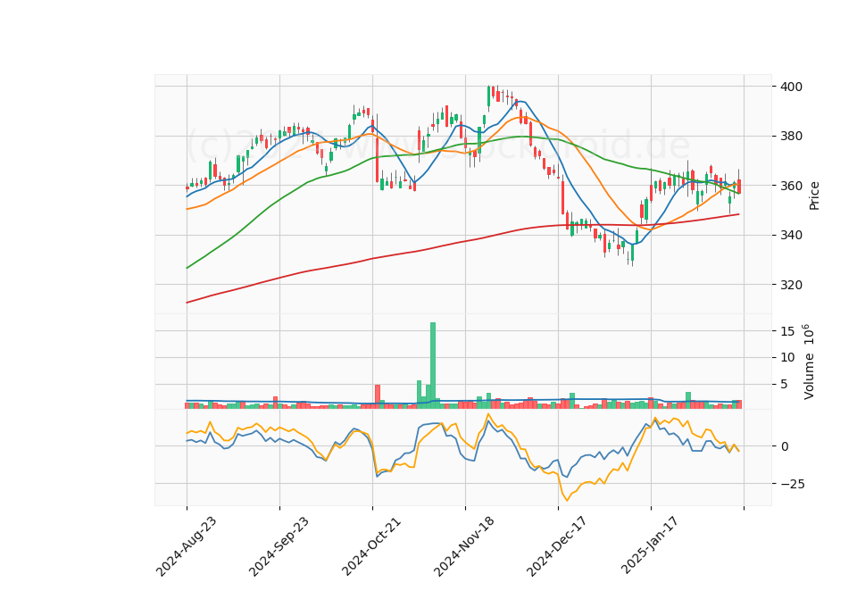Viewport: 857px width, 616px height.
Task: Click the 0 oscillator axis value
Action: coord(785,446)
